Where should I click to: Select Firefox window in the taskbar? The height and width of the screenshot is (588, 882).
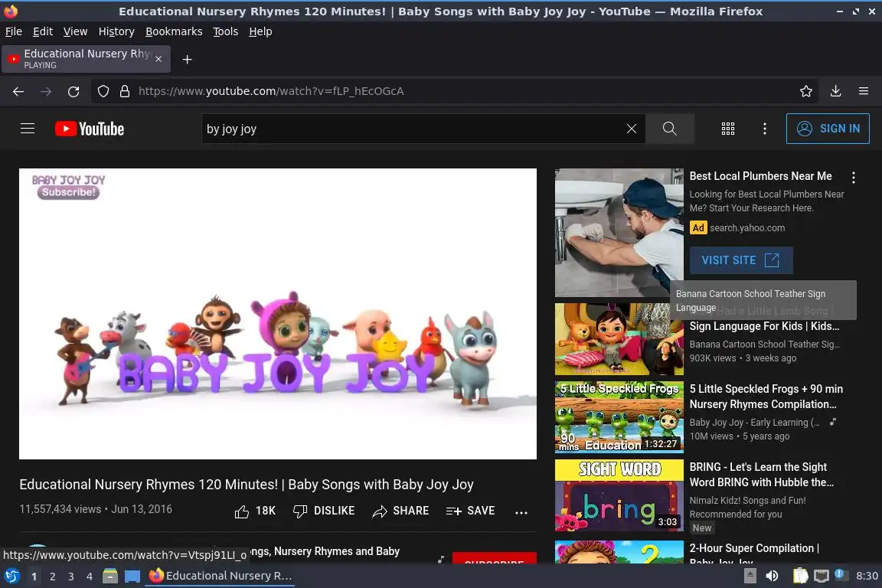[220, 576]
